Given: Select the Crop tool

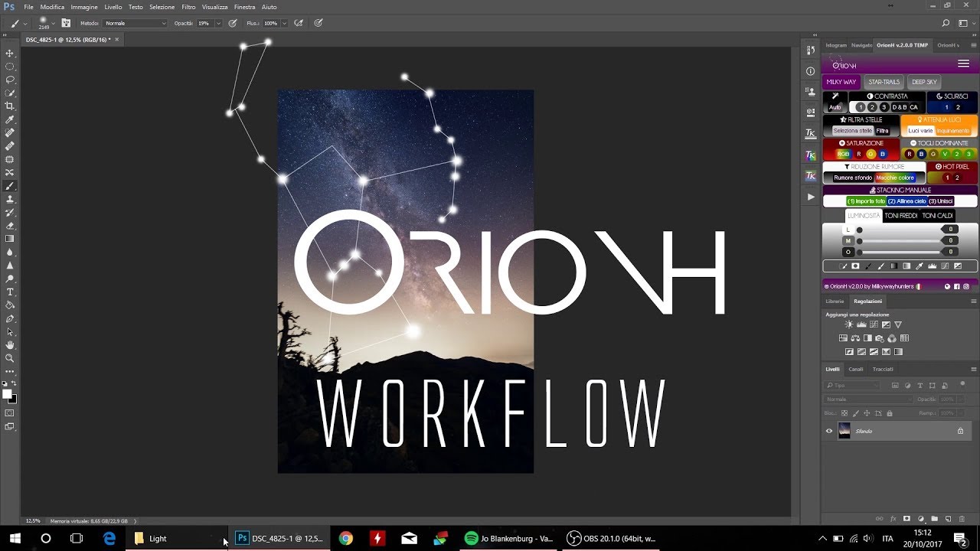Looking at the screenshot, I should tap(10, 106).
